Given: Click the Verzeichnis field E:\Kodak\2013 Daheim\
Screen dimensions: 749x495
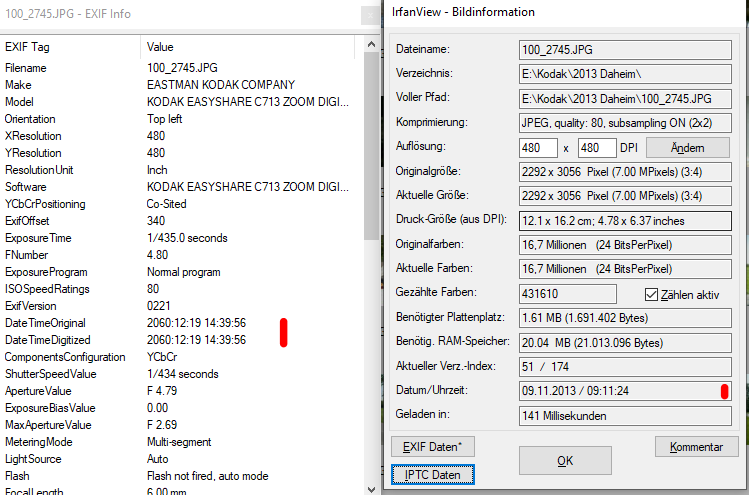Looking at the screenshot, I should (625, 74).
